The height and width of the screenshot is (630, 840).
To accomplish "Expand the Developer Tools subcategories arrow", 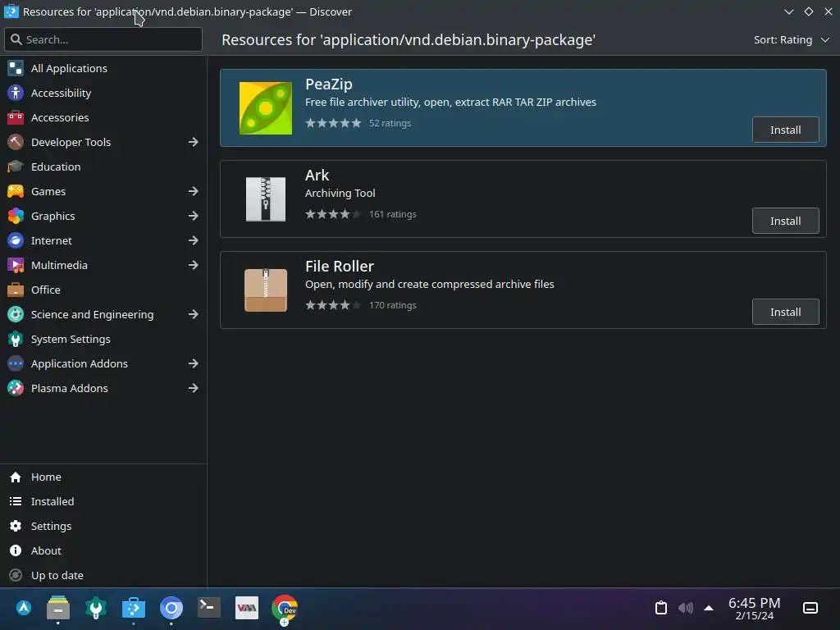I will point(194,142).
